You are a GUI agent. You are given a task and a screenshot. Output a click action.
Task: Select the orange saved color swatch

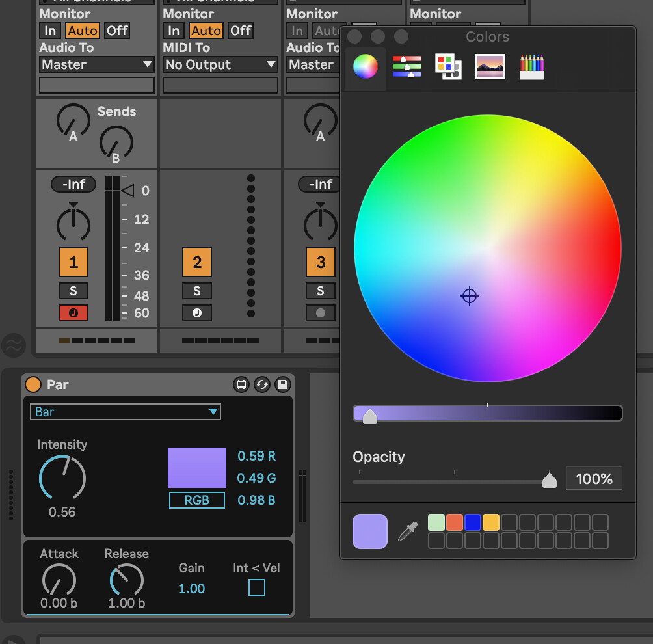click(x=455, y=522)
